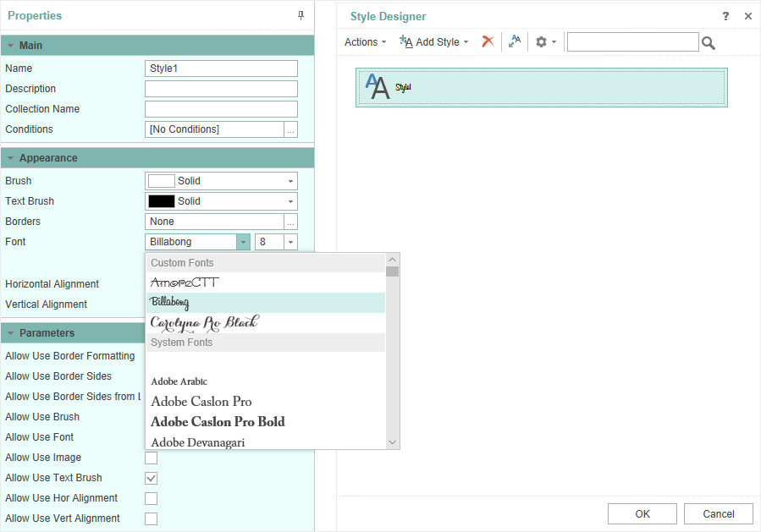Click the black Text Brush color swatch
The image size is (761, 532).
click(x=162, y=201)
